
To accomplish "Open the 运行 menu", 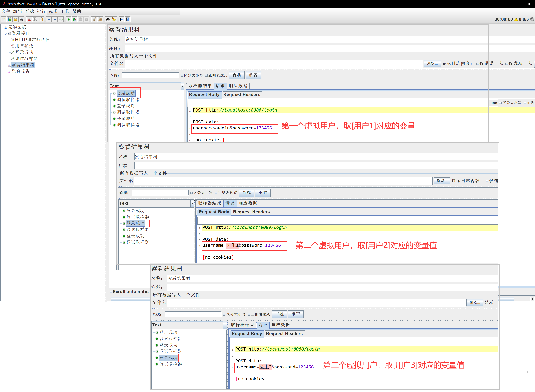I will (41, 11).
